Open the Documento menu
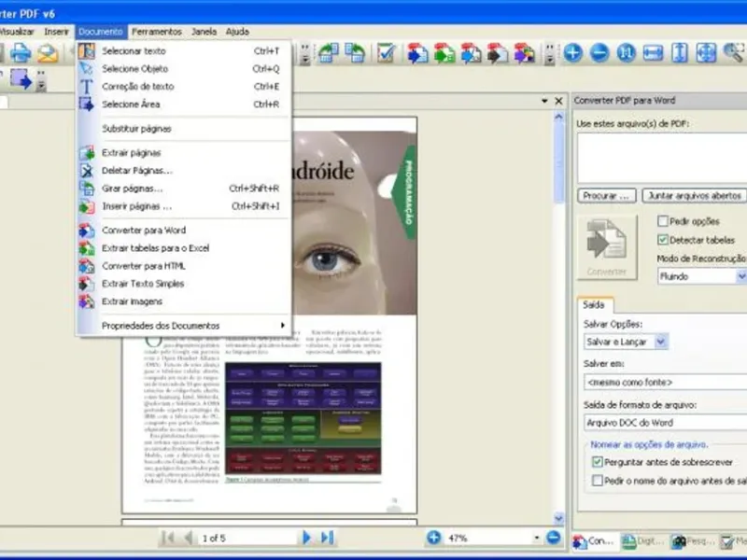747x560 pixels. [x=101, y=32]
